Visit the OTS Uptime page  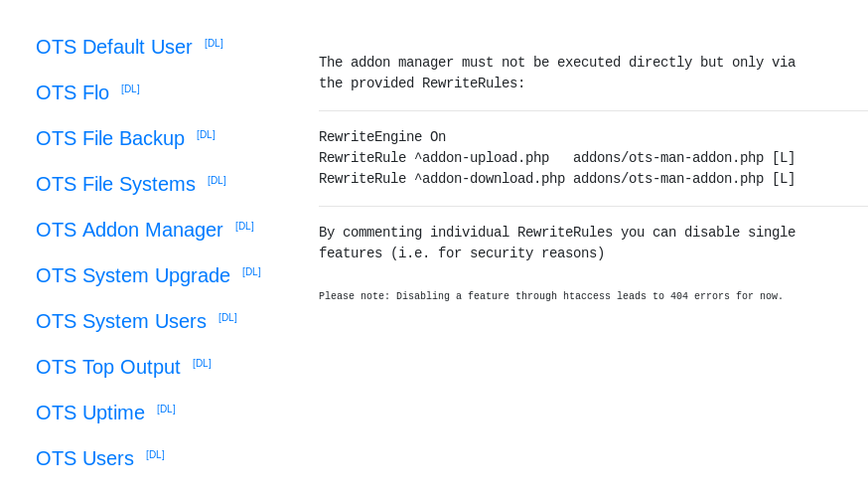(x=90, y=413)
